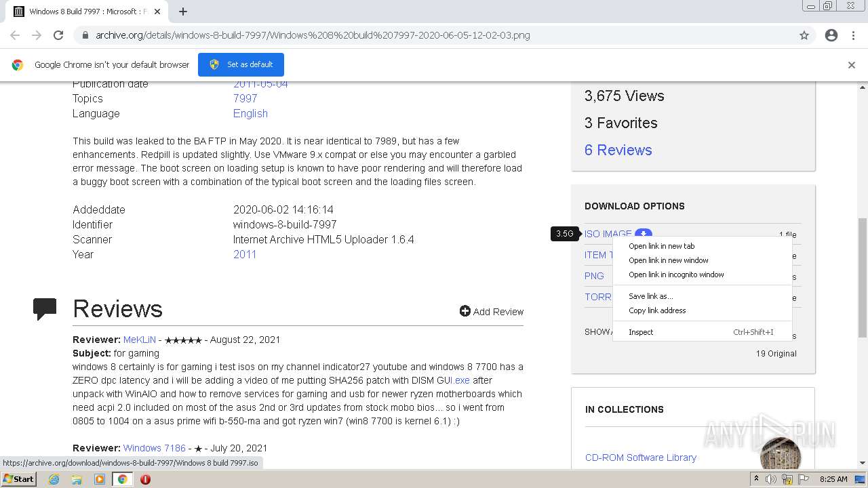Click the l.exe link in the review
Viewport: 868px width, 488px height.
[460, 380]
